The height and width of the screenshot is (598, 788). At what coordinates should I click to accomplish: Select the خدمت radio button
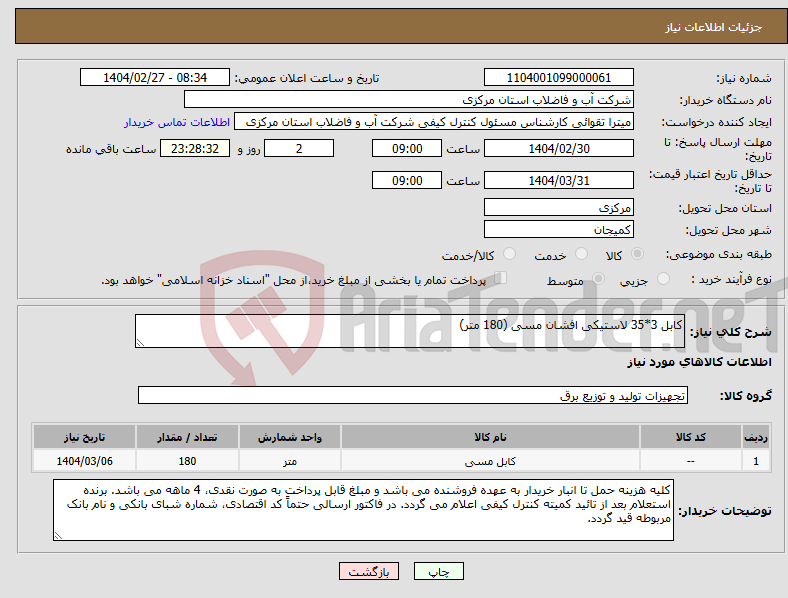coord(581,254)
